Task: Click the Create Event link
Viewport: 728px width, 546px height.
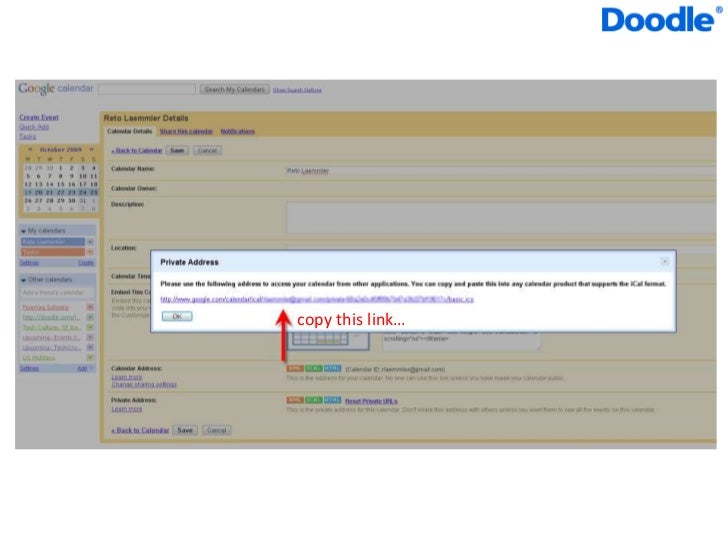Action: coord(39,117)
